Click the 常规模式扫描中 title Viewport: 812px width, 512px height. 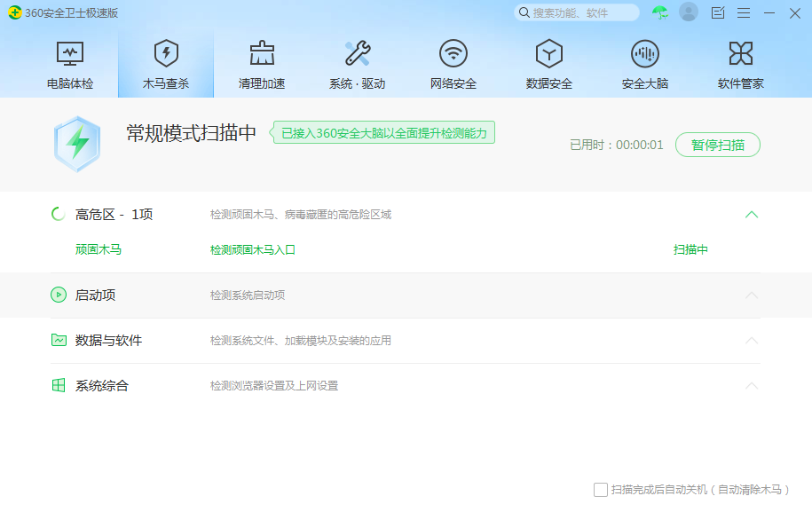click(x=192, y=133)
